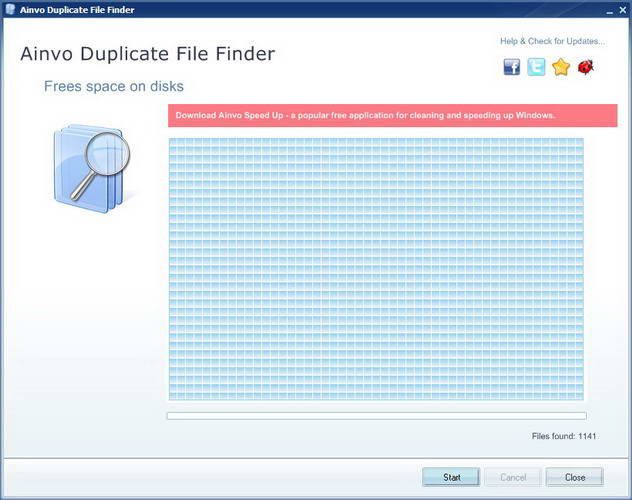Viewport: 632px width, 500px height.
Task: Click the scan progress bar
Action: (x=376, y=415)
